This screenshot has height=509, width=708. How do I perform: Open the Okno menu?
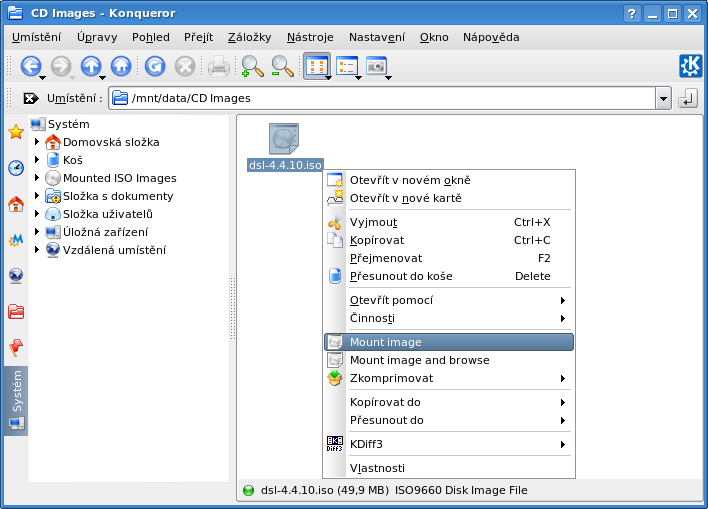[434, 37]
